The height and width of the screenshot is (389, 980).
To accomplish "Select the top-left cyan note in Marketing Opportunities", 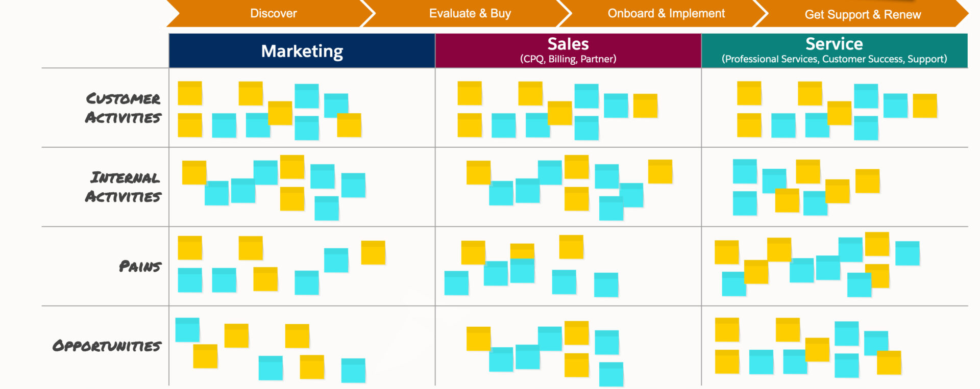I will click(x=187, y=330).
